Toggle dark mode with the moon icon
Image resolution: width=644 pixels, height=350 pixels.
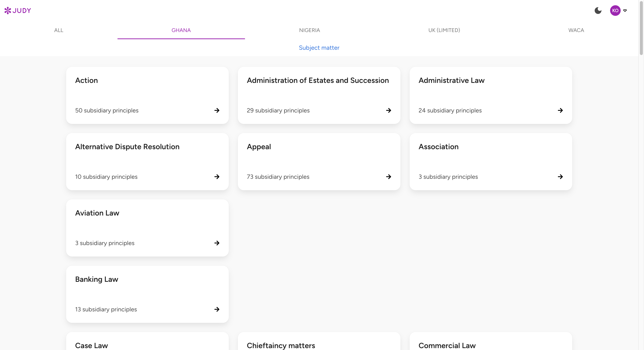[598, 10]
